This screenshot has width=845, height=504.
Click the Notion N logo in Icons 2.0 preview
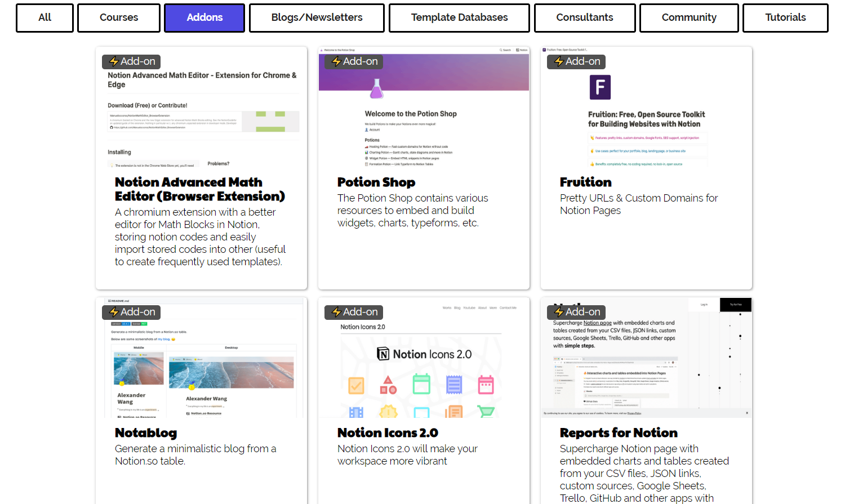pos(383,354)
